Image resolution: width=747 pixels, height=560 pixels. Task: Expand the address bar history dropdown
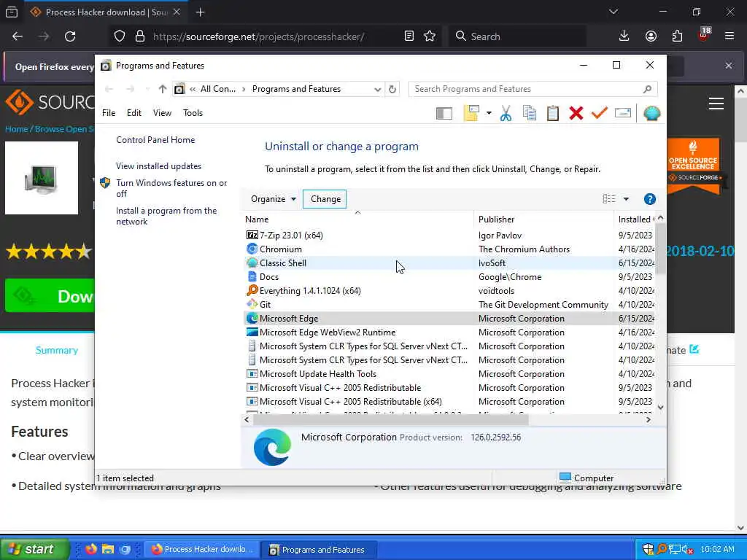377,89
